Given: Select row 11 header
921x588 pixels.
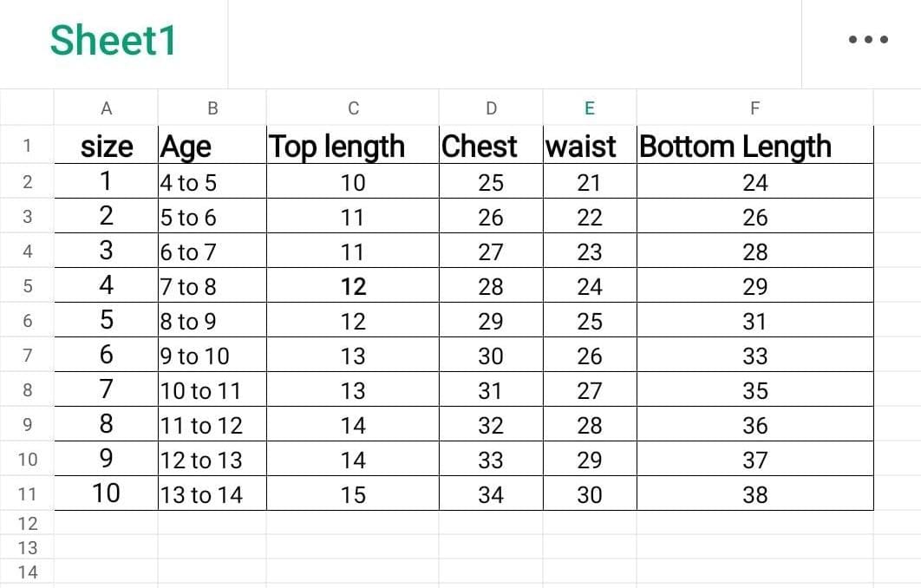Looking at the screenshot, I should coord(27,494).
